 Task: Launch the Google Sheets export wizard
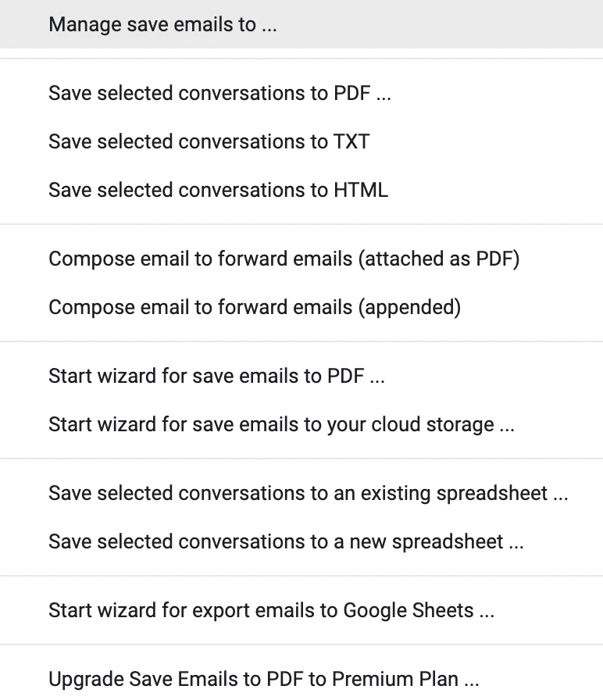click(x=271, y=610)
